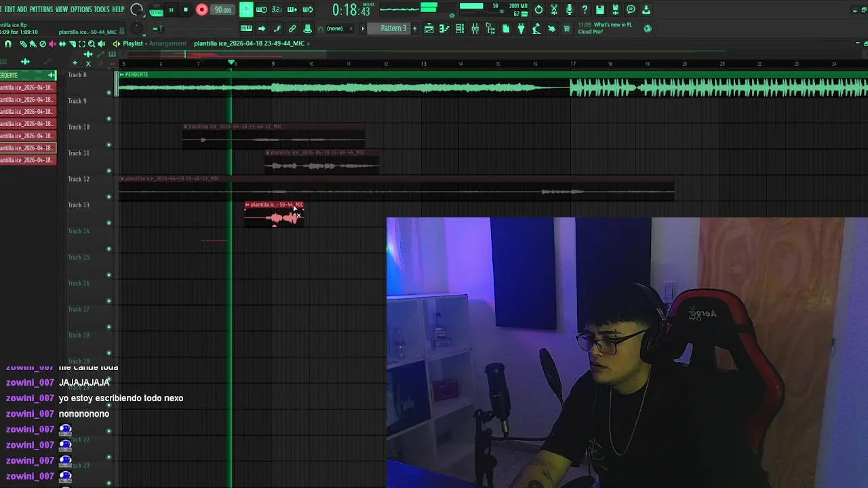Adjust the master pitch knob
The width and height of the screenshot is (868, 488).
click(x=137, y=28)
